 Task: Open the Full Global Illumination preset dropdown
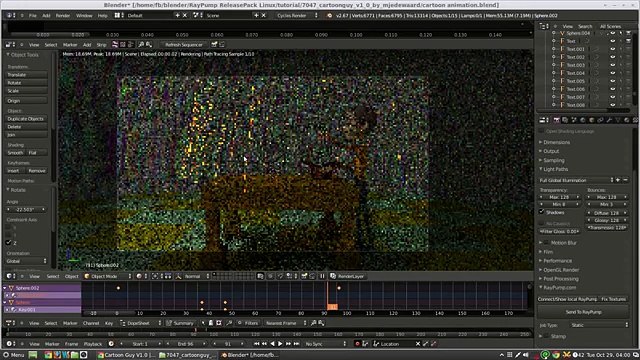pos(576,180)
